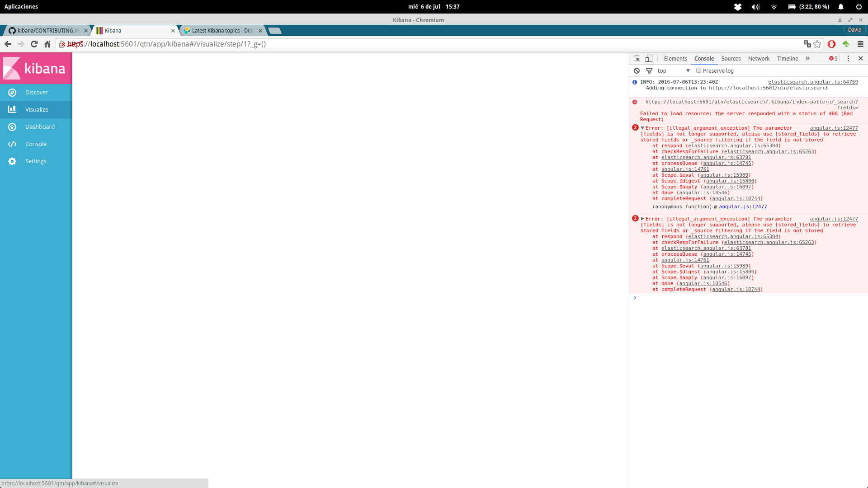Switch to the Network tab in DevTools
868x488 pixels.
[x=759, y=58]
